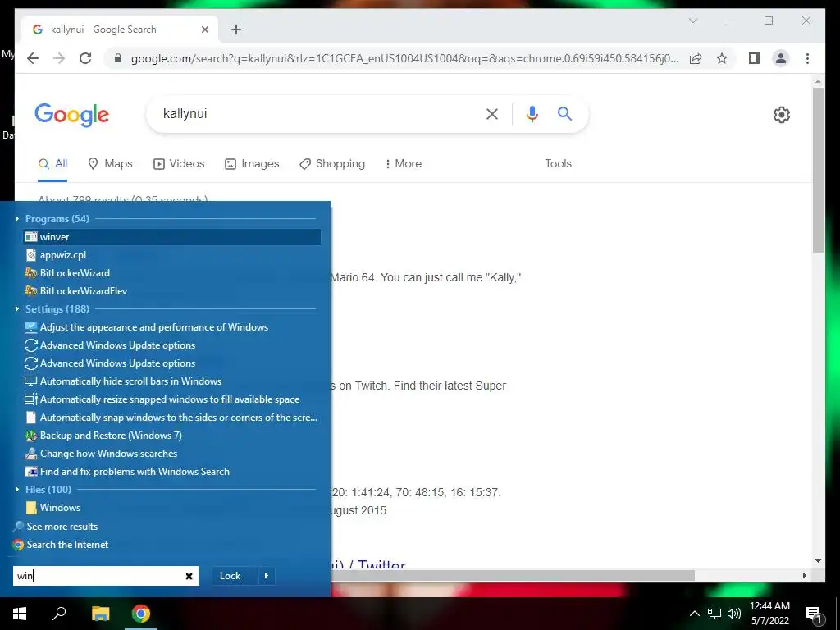Click the Chrome forward arrow
The height and width of the screenshot is (630, 840).
point(59,58)
